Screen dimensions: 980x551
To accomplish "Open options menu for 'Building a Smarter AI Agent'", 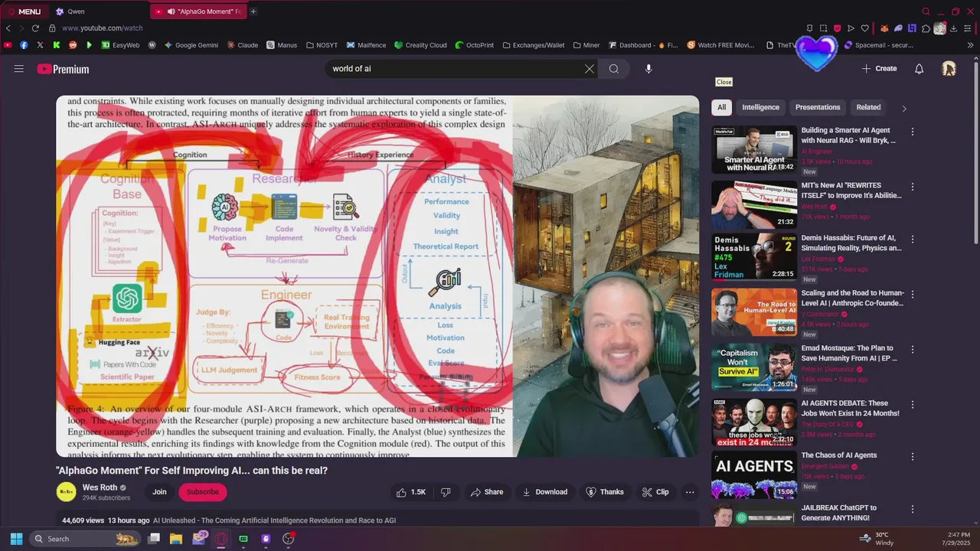I will (x=912, y=132).
